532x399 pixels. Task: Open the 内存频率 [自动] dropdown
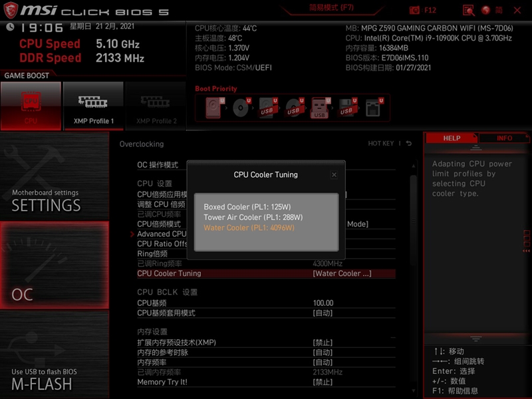323,362
